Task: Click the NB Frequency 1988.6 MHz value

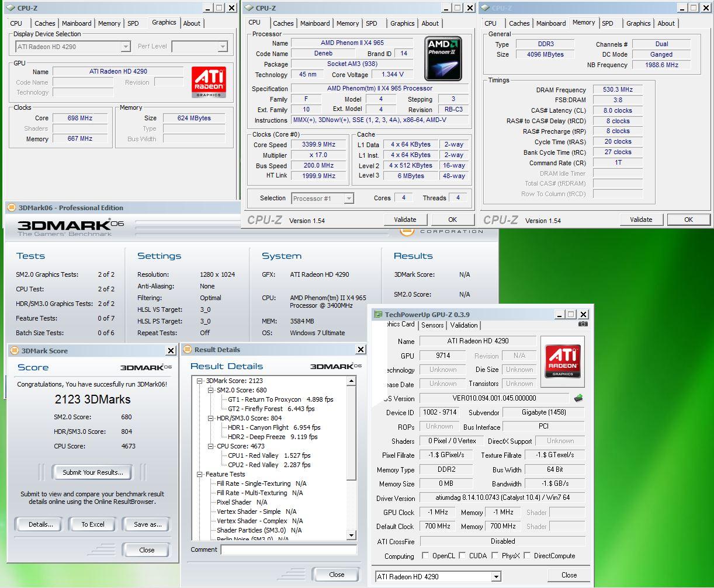Action: pyautogui.click(x=662, y=65)
